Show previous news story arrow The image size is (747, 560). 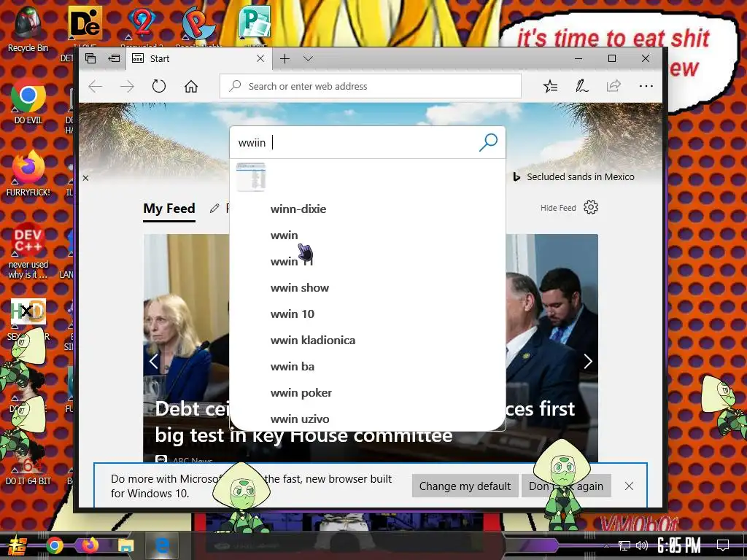(x=153, y=362)
